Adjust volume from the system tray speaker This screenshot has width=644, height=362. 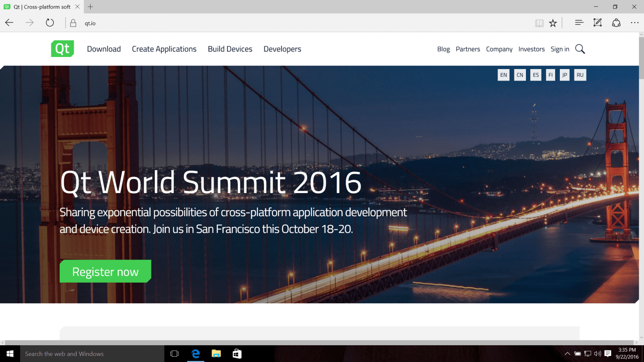pos(597,354)
